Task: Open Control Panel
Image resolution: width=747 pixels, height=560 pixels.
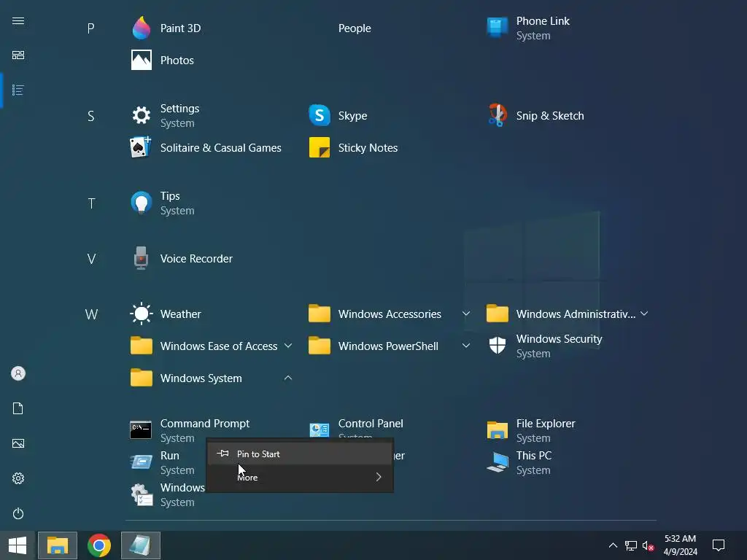Action: pos(356,430)
